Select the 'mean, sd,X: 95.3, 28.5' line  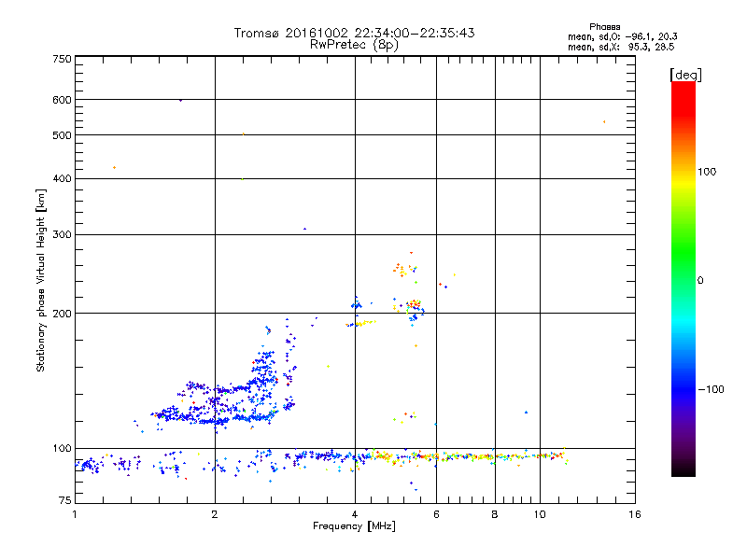pyautogui.click(x=621, y=47)
